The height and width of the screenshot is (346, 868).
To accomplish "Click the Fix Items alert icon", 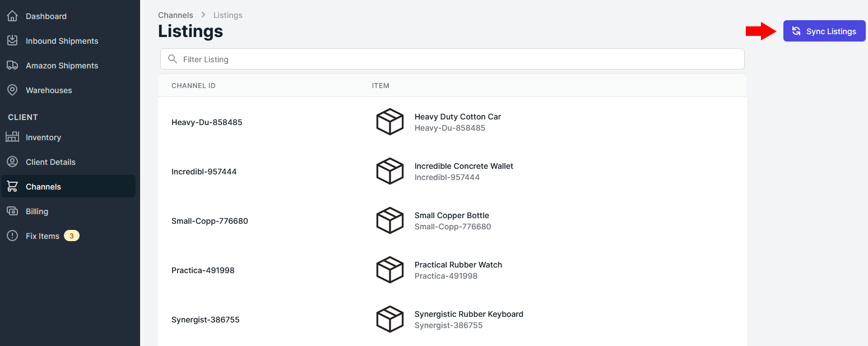I will tap(12, 236).
